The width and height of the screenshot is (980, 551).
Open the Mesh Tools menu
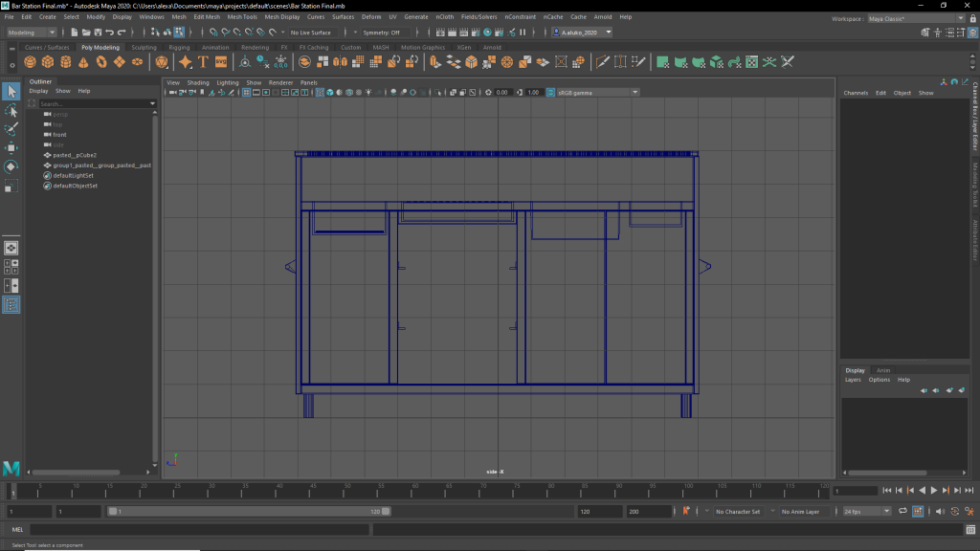(x=242, y=17)
